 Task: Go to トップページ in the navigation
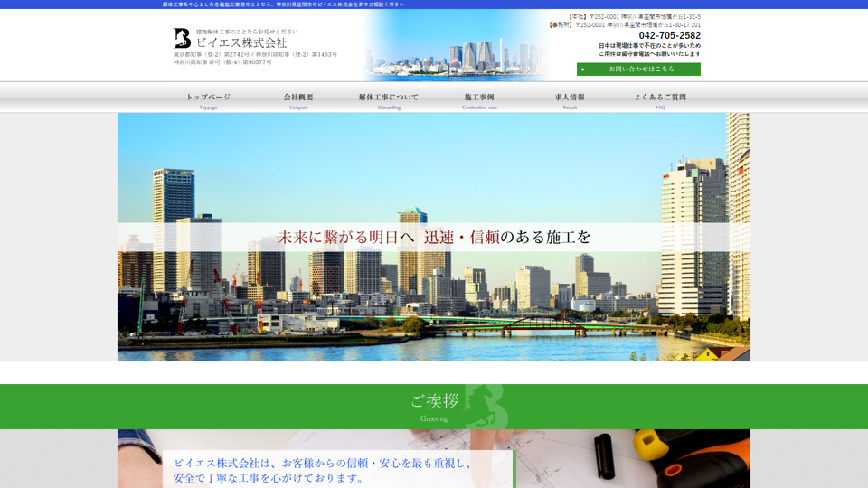[x=208, y=100]
